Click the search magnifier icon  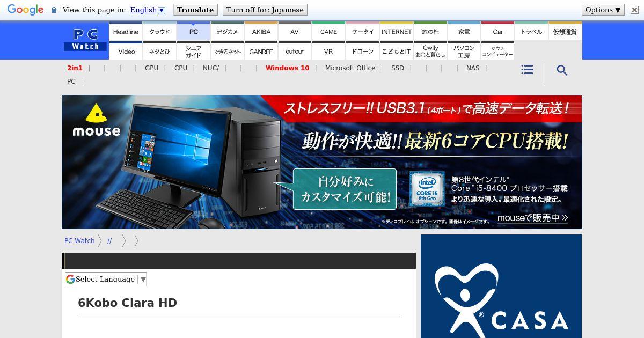562,70
